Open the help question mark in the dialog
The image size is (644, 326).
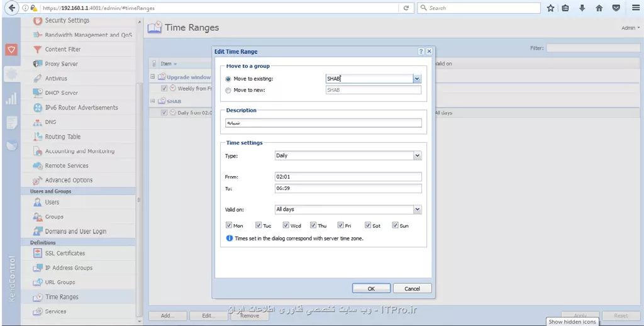[421, 52]
